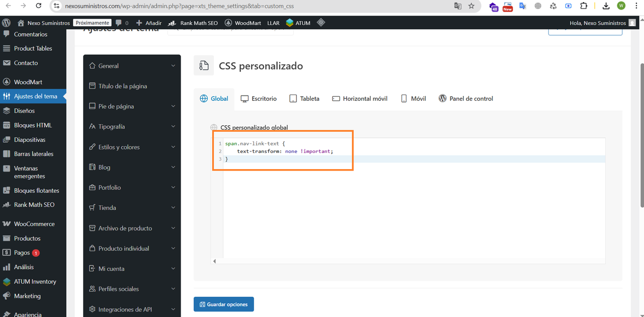Expand the Tipografía section chevron
Viewport: 644px width, 317px height.
pyautogui.click(x=173, y=126)
